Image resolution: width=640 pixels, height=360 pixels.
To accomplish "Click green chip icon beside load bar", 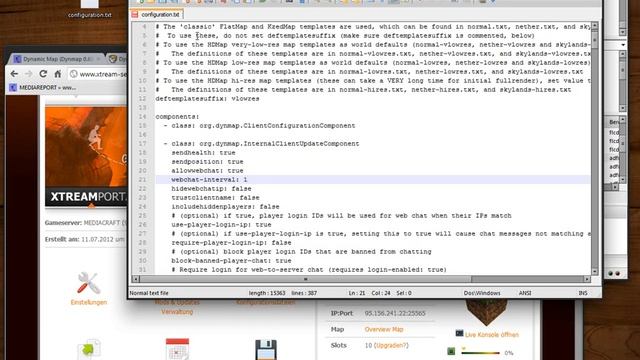I will 451,351.
